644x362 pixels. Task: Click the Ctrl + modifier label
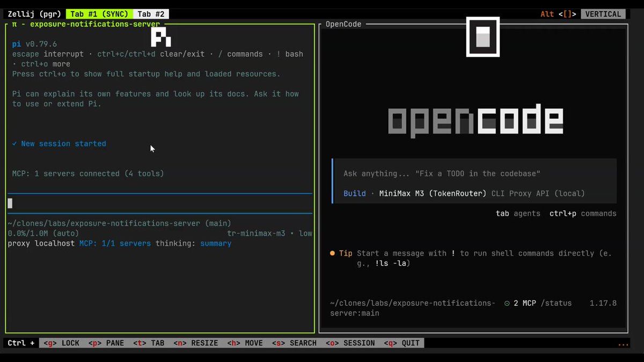pos(21,343)
